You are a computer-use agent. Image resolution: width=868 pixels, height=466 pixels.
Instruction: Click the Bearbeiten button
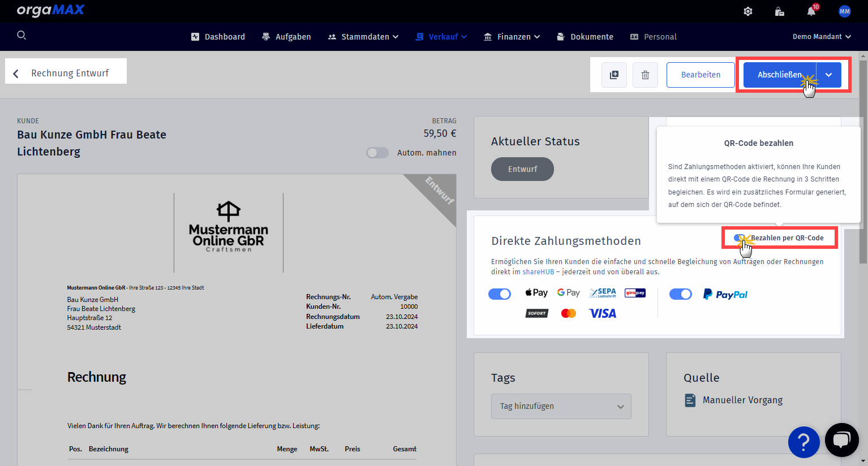[x=701, y=75]
